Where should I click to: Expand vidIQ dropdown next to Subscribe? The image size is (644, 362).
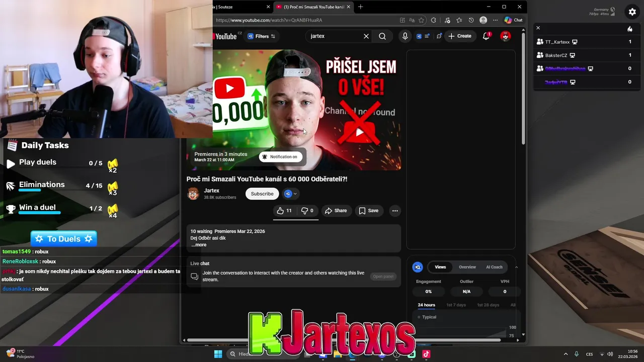click(290, 194)
